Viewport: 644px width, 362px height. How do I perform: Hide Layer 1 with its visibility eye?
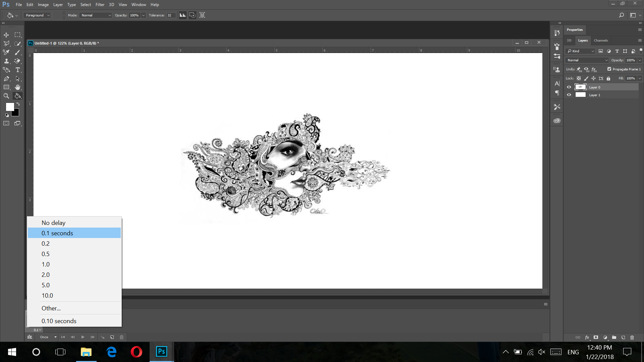click(x=569, y=95)
